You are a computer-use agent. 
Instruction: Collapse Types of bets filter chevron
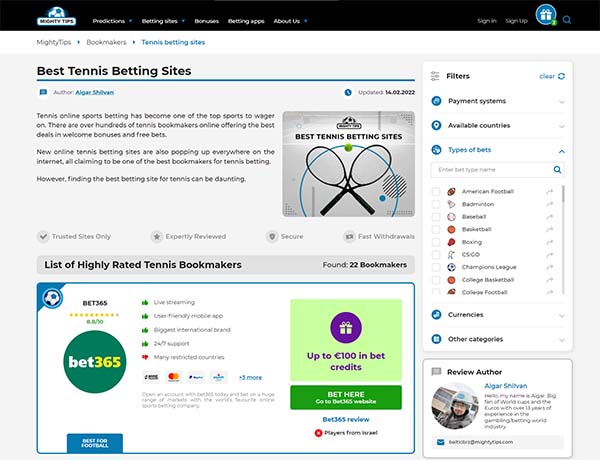pos(561,152)
